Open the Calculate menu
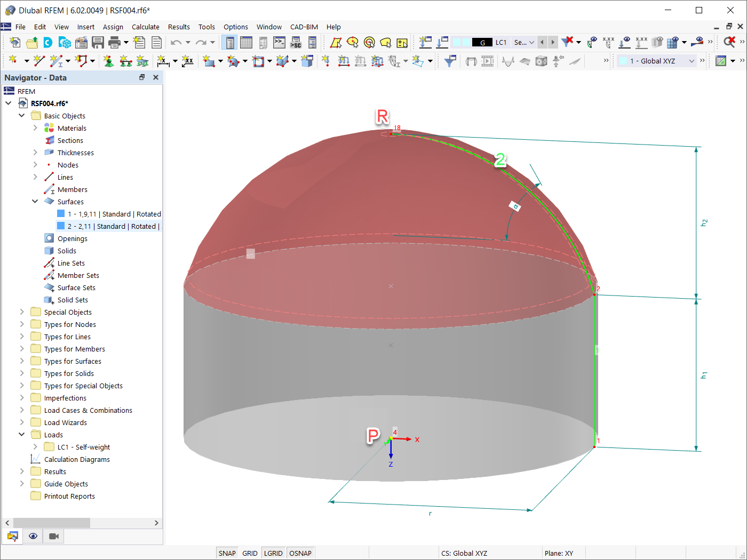The height and width of the screenshot is (560, 747). click(x=145, y=27)
